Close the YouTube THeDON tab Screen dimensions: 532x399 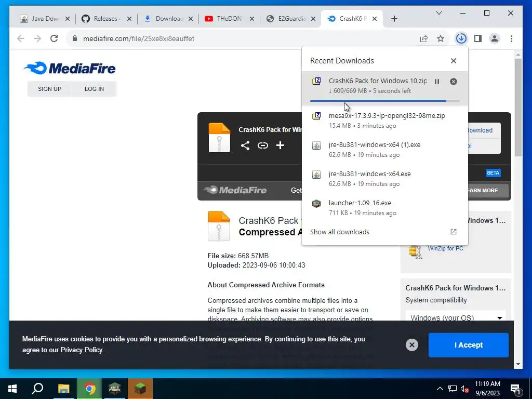[252, 19]
